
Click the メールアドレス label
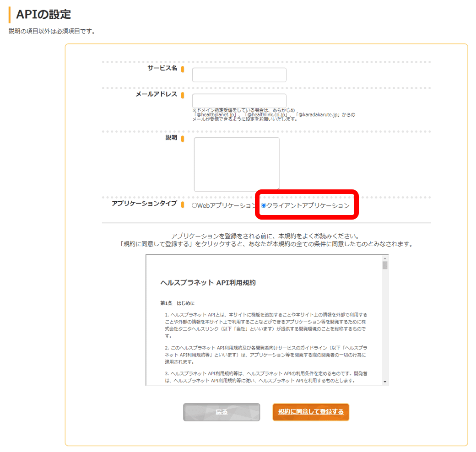[157, 94]
